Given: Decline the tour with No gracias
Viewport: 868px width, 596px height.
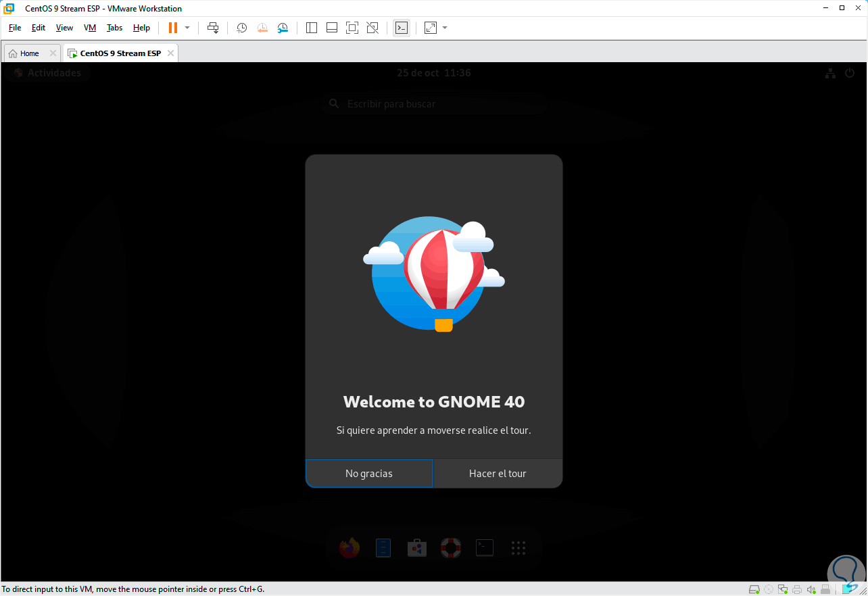Looking at the screenshot, I should tap(369, 474).
